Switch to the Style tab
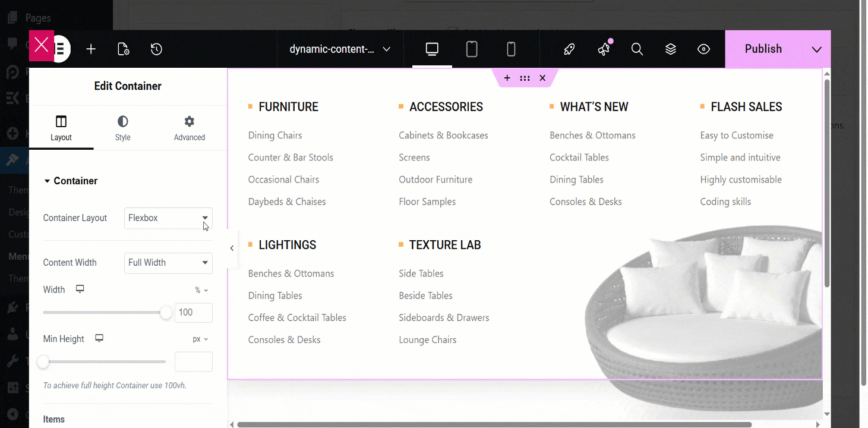Image resolution: width=868 pixels, height=428 pixels. [122, 128]
